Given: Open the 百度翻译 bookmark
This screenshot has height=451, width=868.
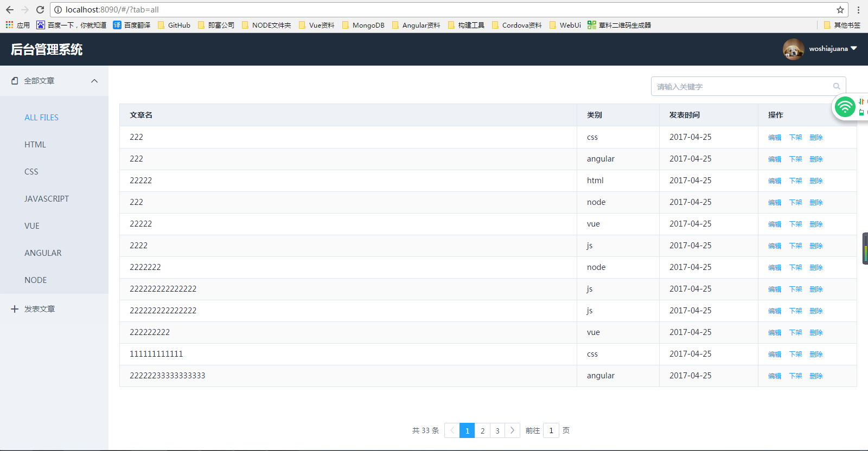Looking at the screenshot, I should coord(132,25).
